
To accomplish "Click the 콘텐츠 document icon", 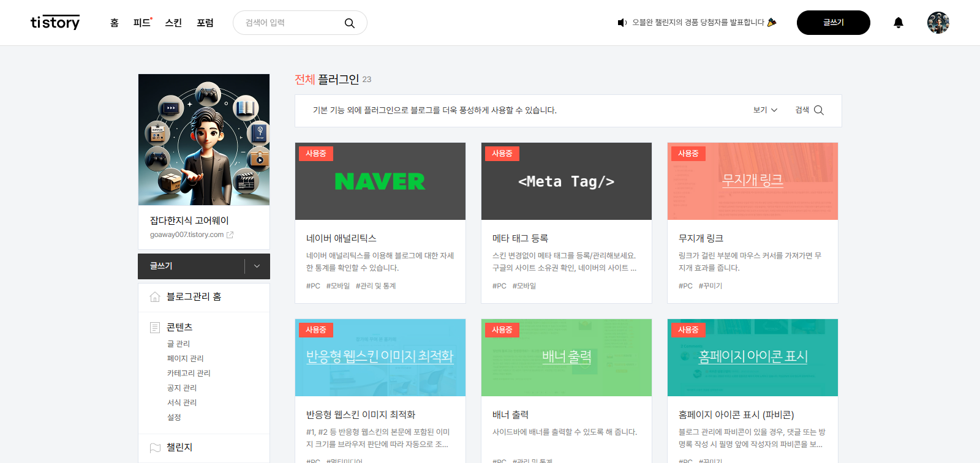I will (155, 328).
